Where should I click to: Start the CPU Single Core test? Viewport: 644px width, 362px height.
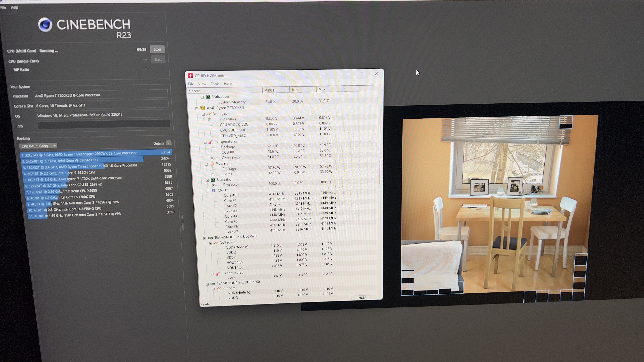[158, 60]
